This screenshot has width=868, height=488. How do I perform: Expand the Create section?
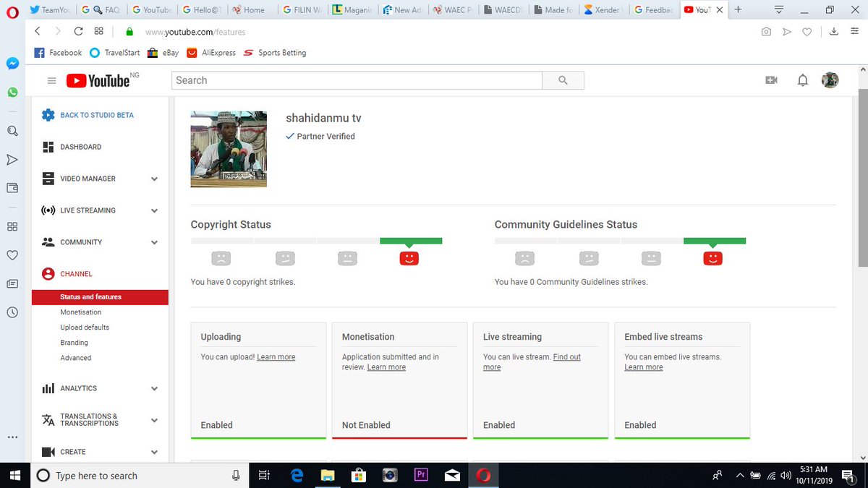[154, 452]
